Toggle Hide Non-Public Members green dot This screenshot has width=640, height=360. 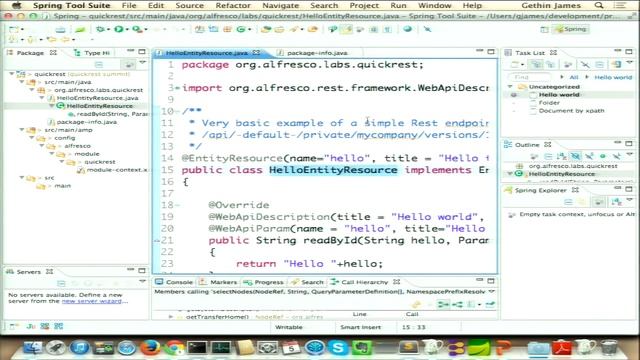[x=603, y=156]
